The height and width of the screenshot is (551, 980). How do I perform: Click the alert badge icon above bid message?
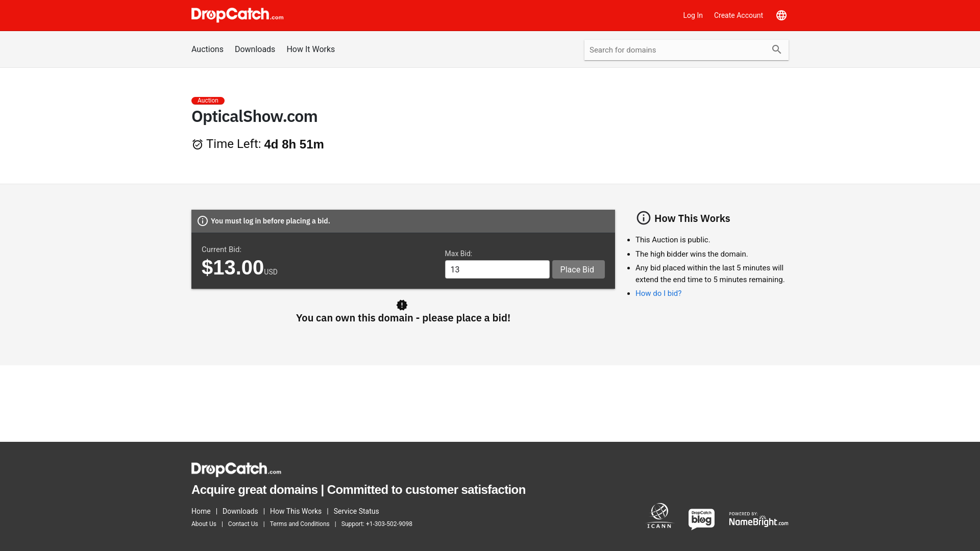402,305
